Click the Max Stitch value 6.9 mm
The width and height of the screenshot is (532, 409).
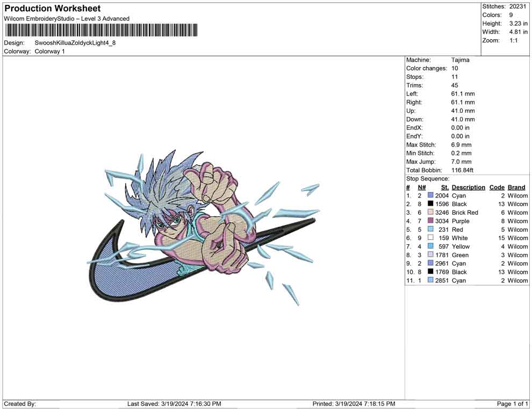tap(461, 145)
